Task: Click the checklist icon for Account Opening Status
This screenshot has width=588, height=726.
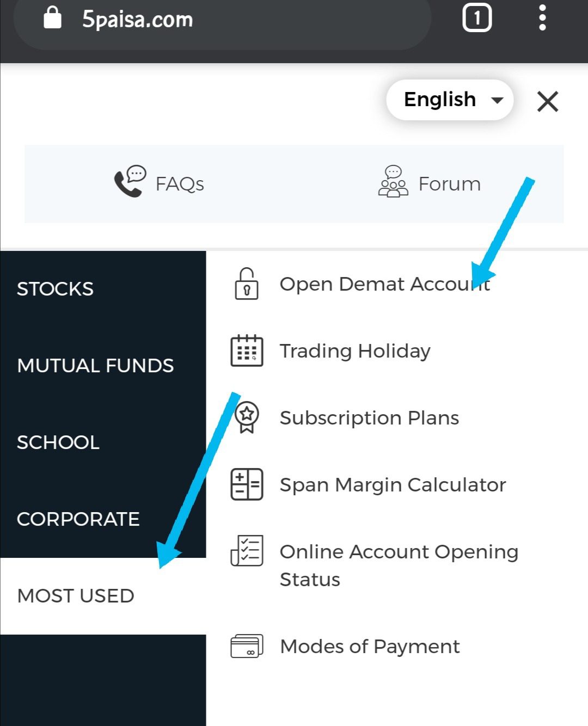Action: pyautogui.click(x=247, y=551)
